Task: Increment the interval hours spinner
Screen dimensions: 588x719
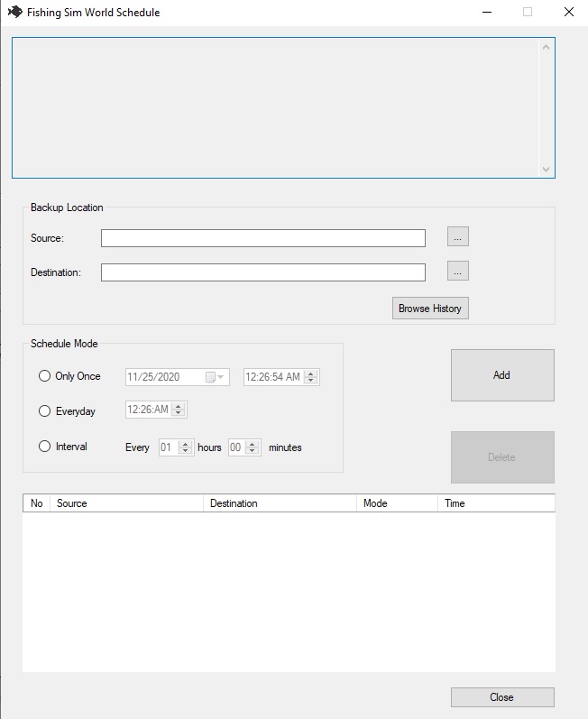Action: point(185,444)
